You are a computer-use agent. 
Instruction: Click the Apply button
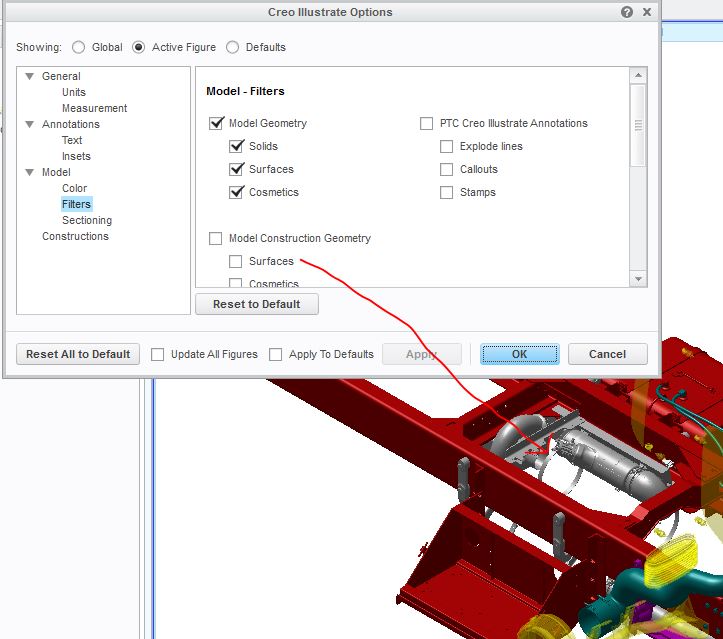click(x=422, y=354)
